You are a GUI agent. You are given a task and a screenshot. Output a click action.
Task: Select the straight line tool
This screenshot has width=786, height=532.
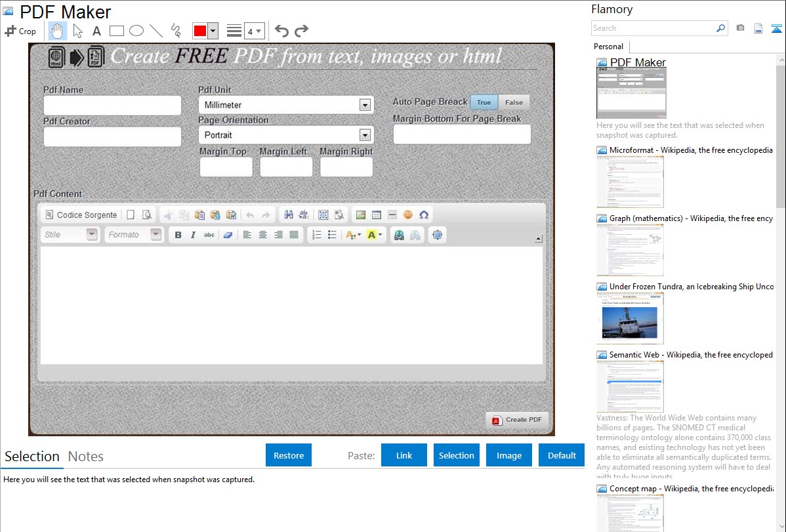(156, 31)
